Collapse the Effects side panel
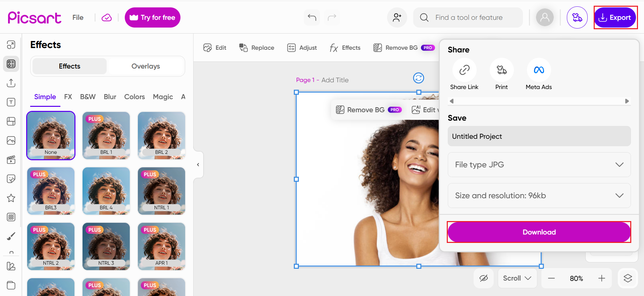This screenshot has height=296, width=644. click(x=198, y=165)
